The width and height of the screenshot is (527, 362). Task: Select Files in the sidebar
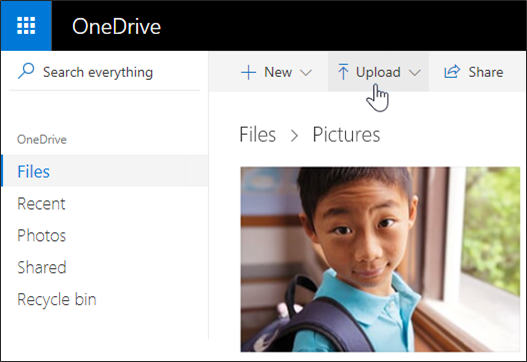coord(105,171)
